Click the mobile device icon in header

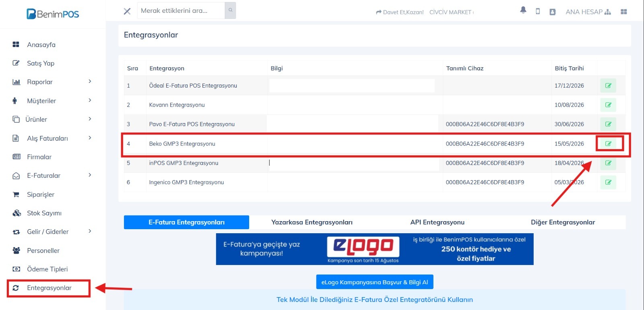(538, 11)
